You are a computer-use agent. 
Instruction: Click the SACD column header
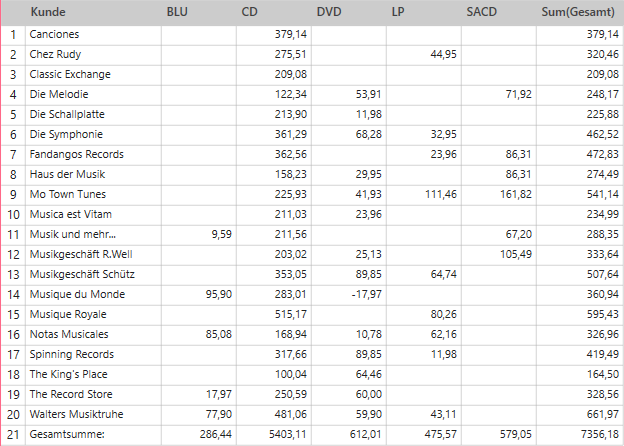[483, 13]
